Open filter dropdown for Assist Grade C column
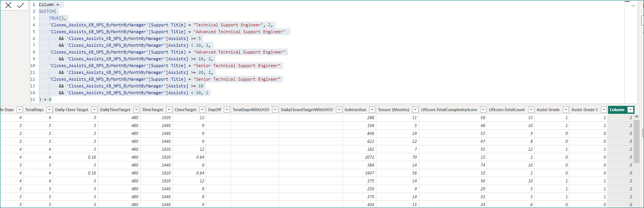 [604, 110]
